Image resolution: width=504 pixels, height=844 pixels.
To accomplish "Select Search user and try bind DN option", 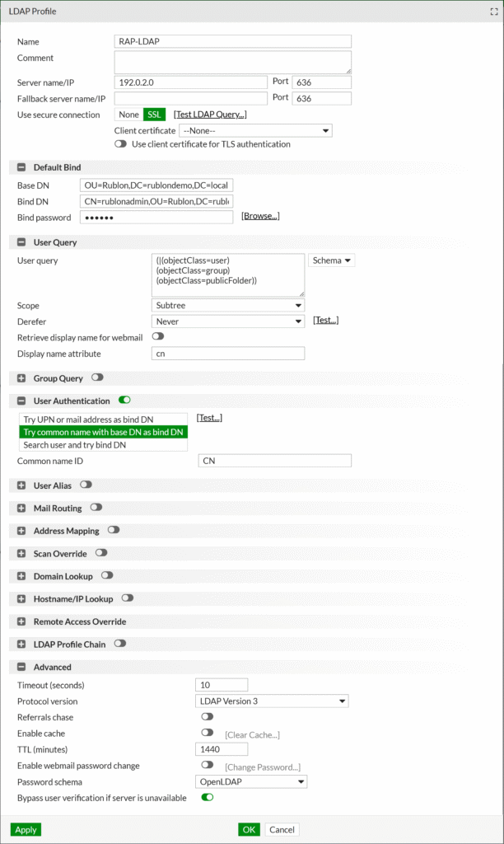I will [101, 446].
